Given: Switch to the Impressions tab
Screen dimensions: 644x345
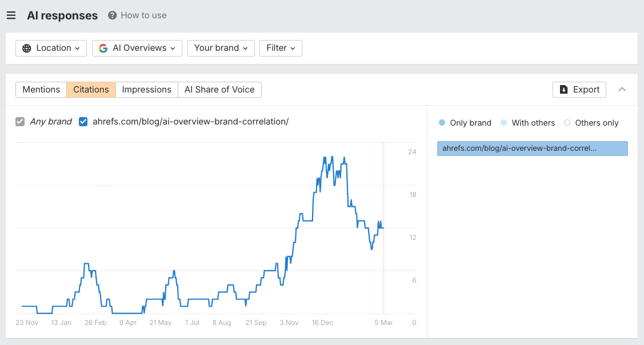Looking at the screenshot, I should click(146, 90).
